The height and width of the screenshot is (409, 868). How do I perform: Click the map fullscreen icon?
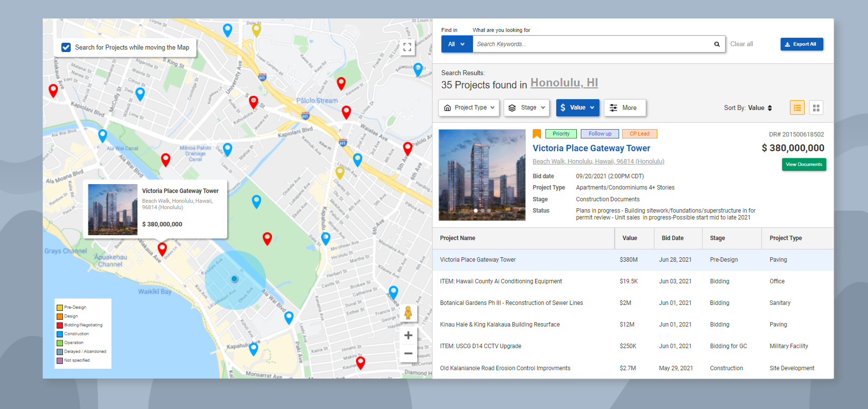[407, 47]
